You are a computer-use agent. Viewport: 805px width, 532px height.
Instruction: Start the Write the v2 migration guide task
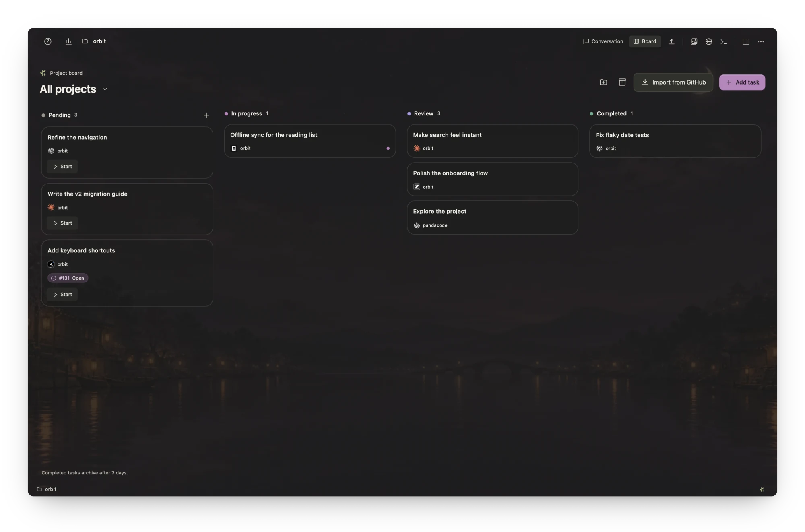coord(62,223)
